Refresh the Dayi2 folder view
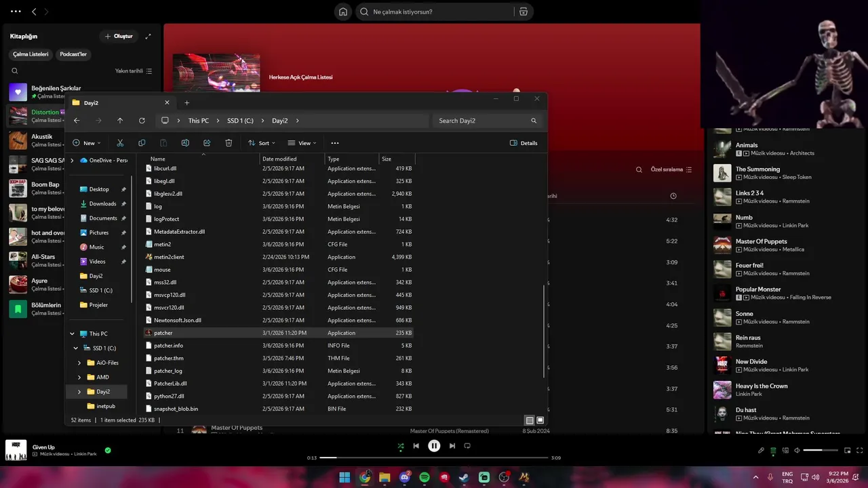This screenshot has width=868, height=488. 142,121
